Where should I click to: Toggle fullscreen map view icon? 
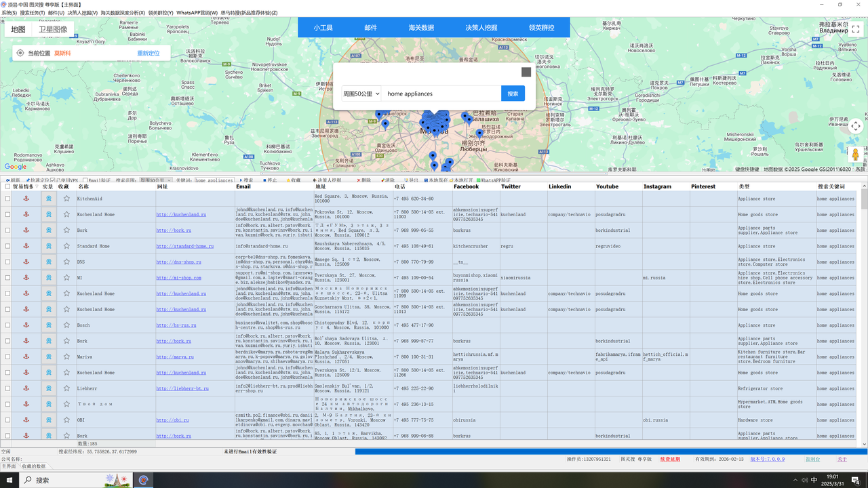[856, 29]
